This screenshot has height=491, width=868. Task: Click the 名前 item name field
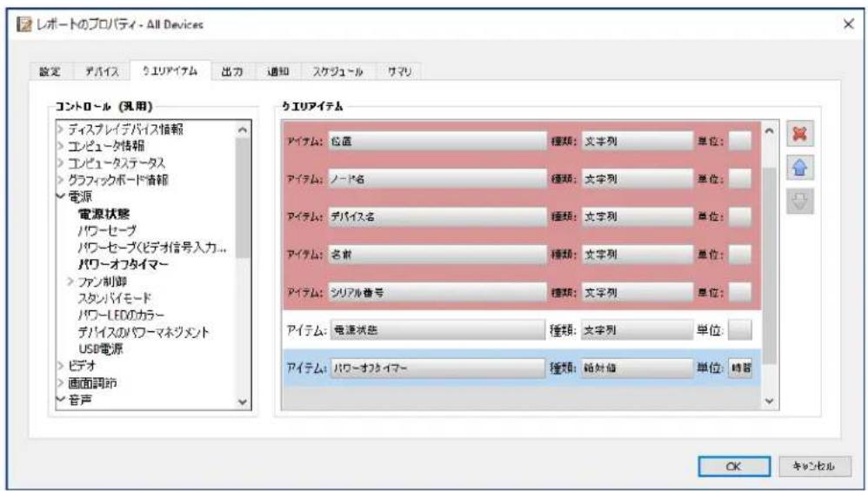click(x=437, y=255)
